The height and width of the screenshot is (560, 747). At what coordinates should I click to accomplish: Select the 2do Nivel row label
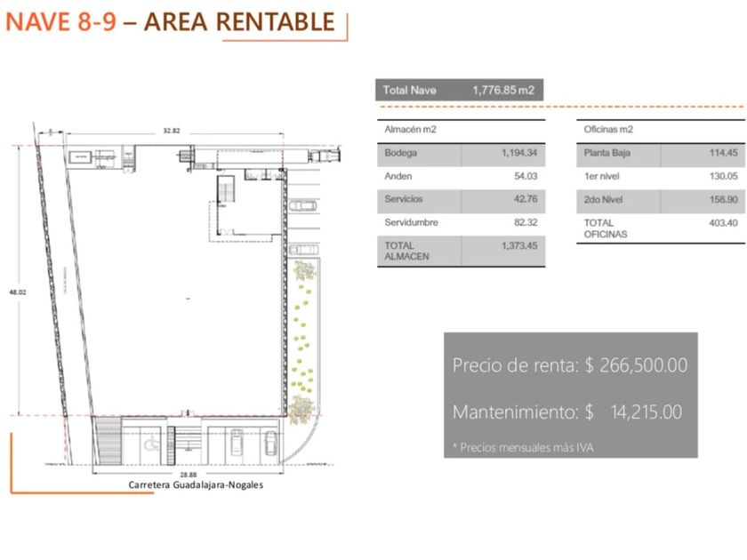603,199
